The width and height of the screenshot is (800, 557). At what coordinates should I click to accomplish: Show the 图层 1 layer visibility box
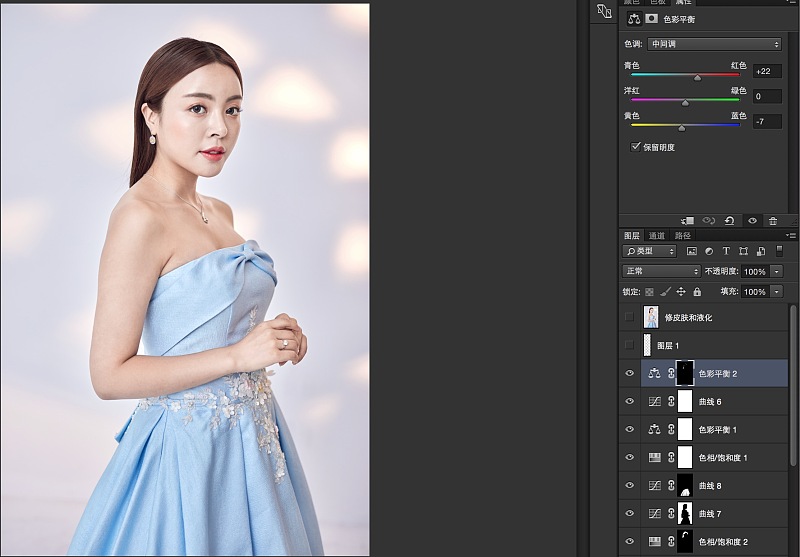pos(629,345)
